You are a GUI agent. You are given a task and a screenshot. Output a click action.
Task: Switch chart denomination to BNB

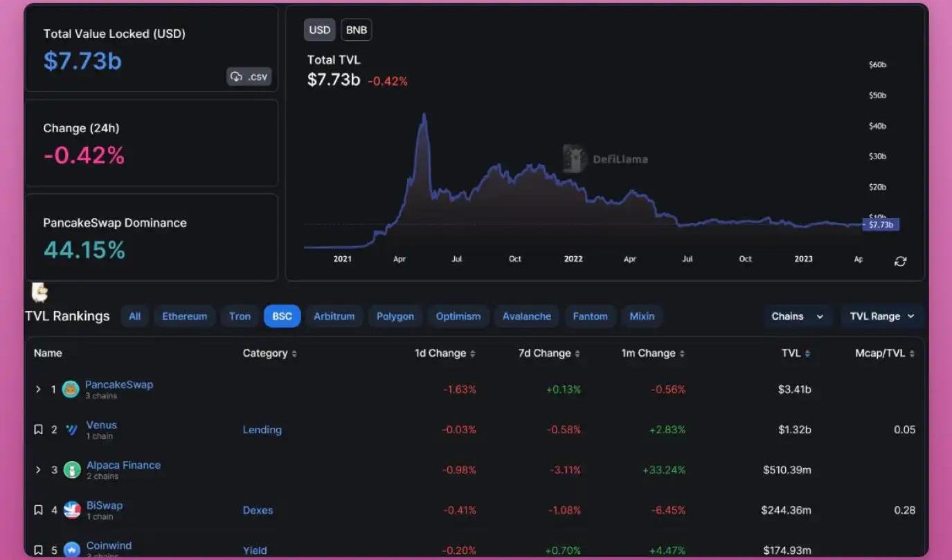[x=357, y=30]
